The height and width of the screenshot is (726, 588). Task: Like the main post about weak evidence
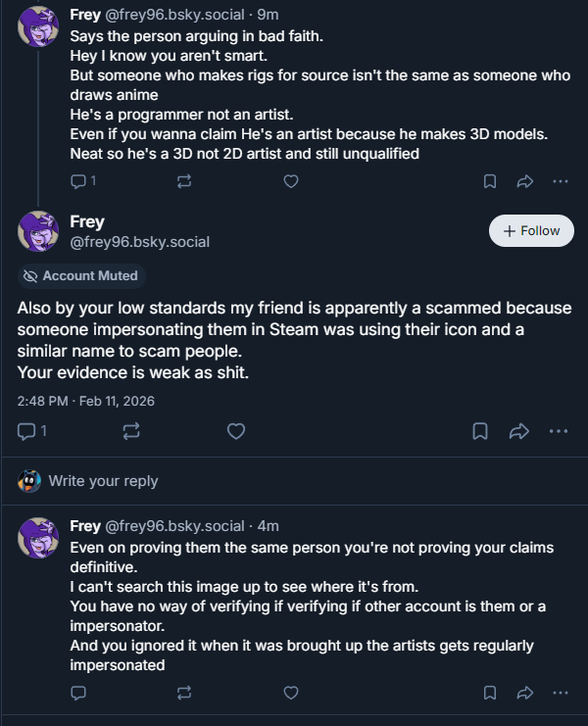click(236, 431)
